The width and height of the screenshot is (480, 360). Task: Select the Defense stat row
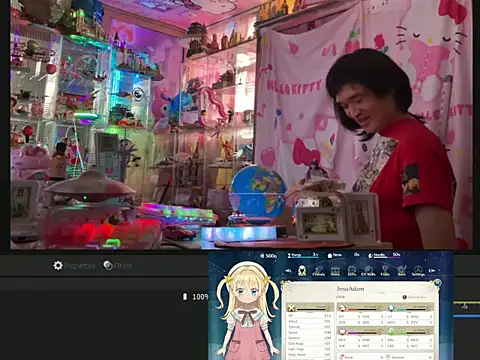click(x=309, y=327)
